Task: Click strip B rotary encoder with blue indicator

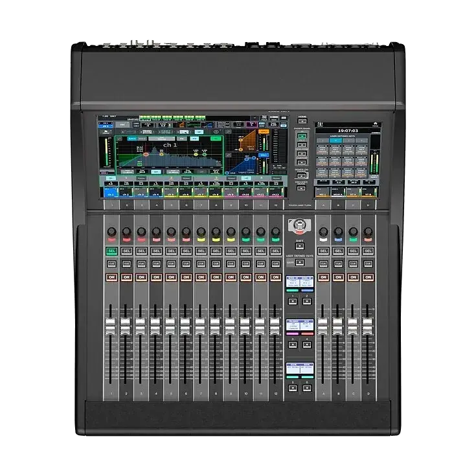Action: [x=338, y=232]
